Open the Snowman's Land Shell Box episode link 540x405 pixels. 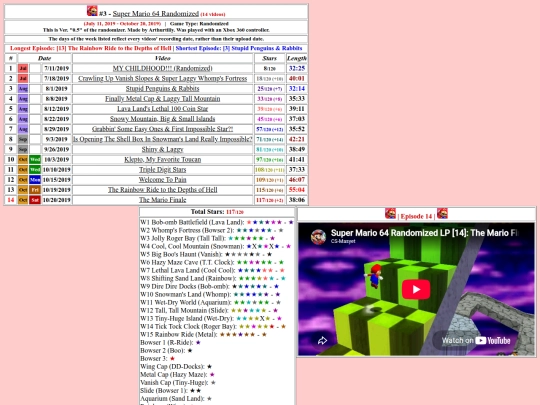pos(163,139)
